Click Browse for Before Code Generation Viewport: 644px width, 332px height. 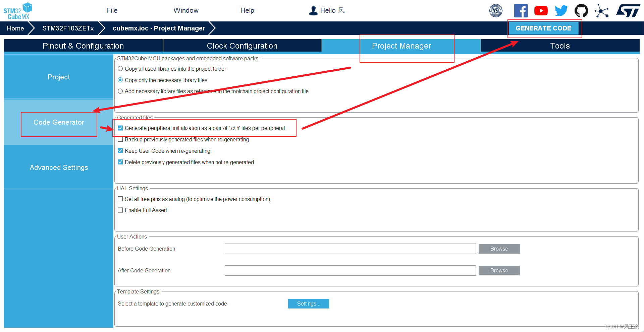[499, 249]
